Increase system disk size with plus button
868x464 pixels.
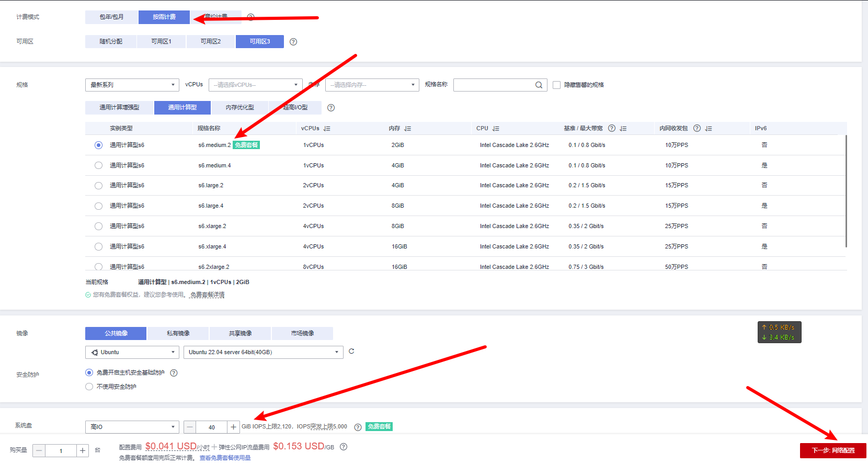[233, 427]
